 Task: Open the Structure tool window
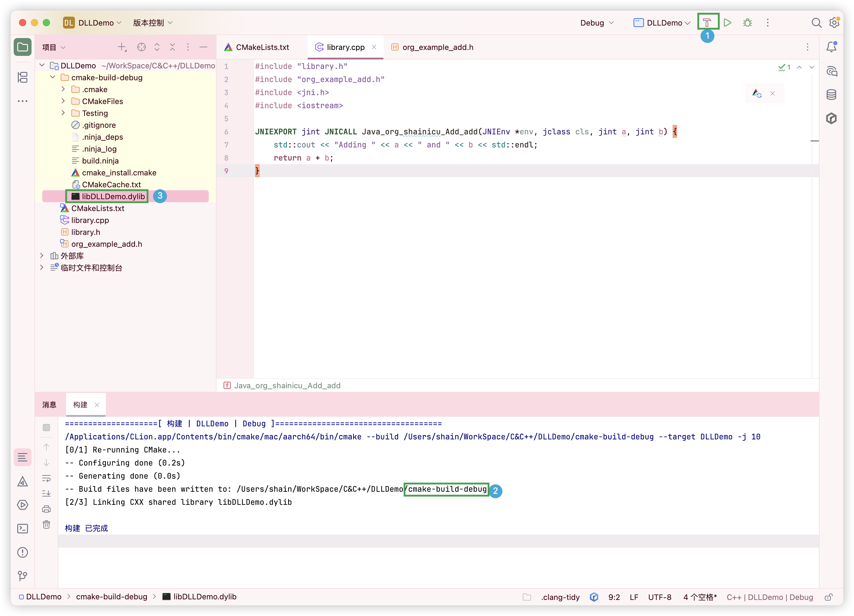tap(23, 77)
